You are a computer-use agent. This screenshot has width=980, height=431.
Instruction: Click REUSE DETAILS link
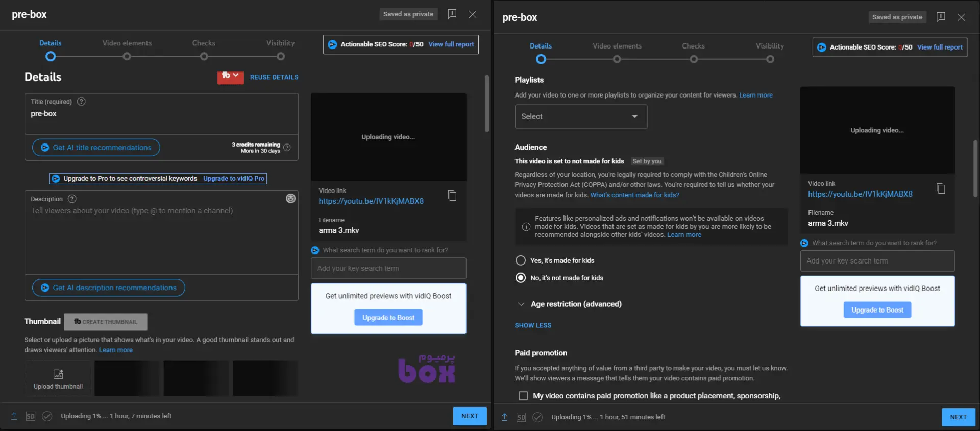coord(274,77)
